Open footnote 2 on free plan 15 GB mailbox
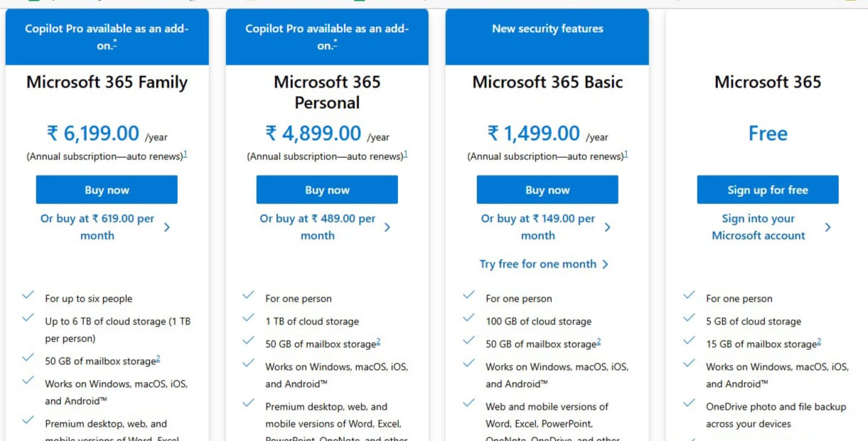The image size is (868, 441). pos(819,342)
